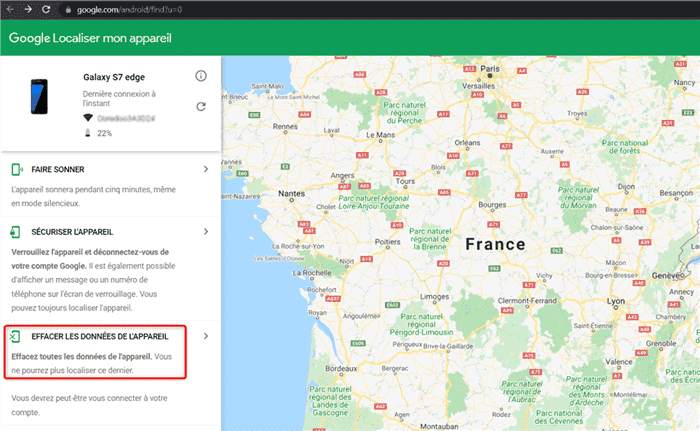The image size is (700, 431).
Task: Click the Dernière connexion à l'instant text
Action: click(x=119, y=98)
